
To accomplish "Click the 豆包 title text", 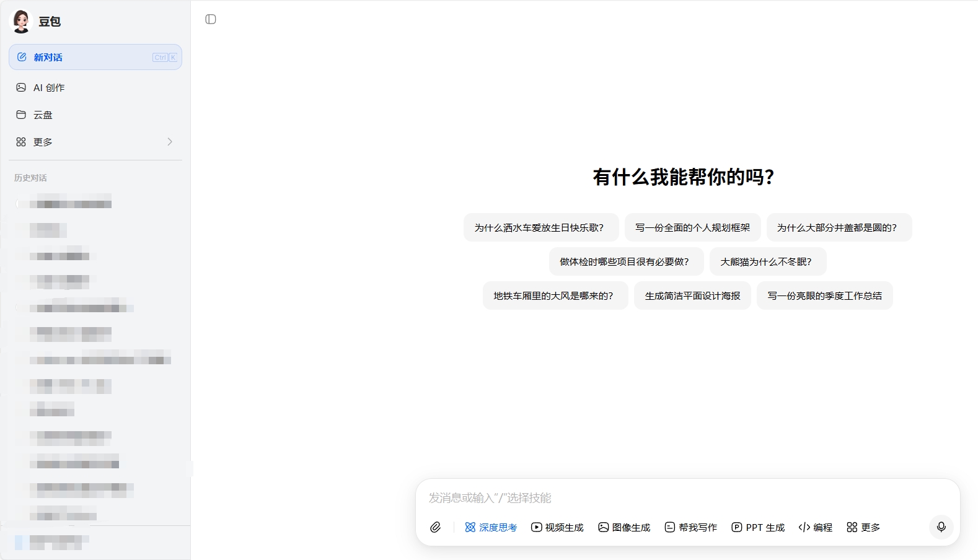I will pos(50,22).
